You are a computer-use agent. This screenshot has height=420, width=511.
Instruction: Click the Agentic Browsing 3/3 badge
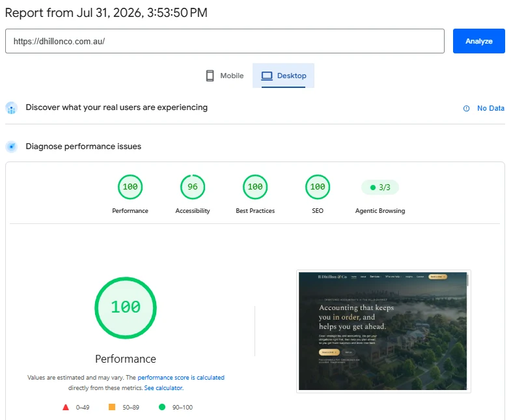tap(380, 187)
